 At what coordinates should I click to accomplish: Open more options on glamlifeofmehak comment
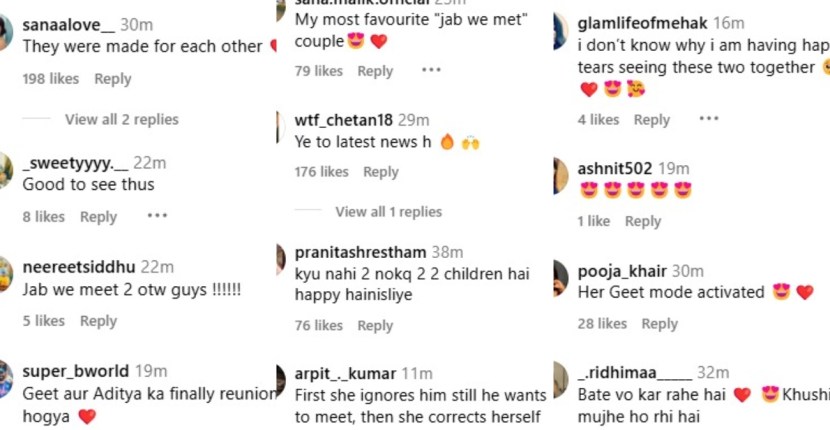[x=709, y=119]
